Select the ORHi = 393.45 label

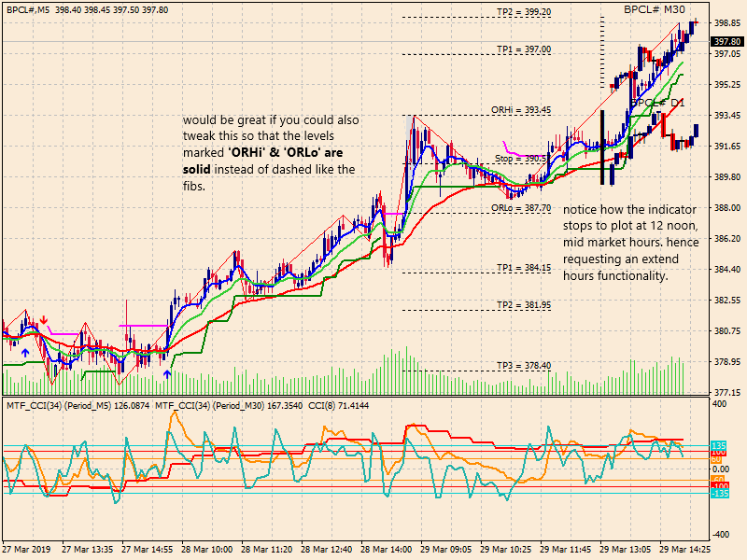tap(521, 110)
